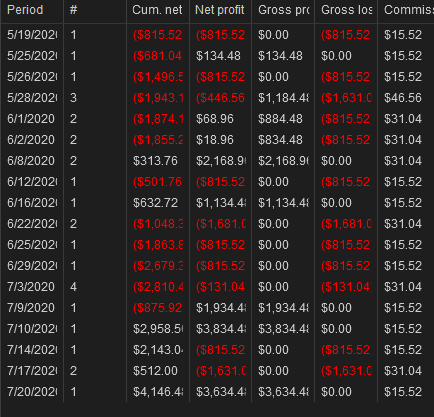Viewport: 434px width, 417px height.
Task: Select the 7/9/2020 period cell
Action: coord(31,308)
